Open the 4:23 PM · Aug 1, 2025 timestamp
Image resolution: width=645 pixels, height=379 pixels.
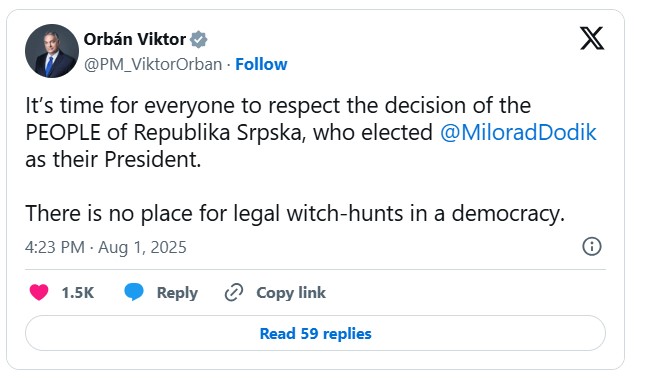(106, 247)
